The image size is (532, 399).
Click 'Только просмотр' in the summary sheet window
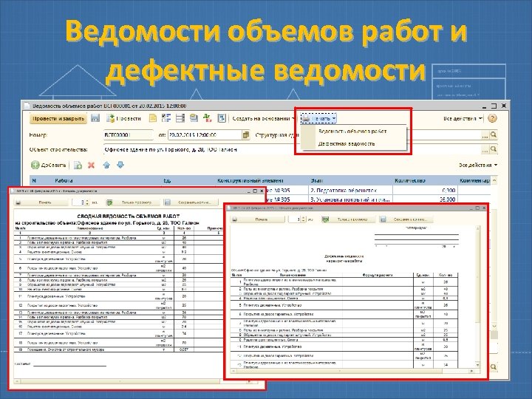(133, 202)
